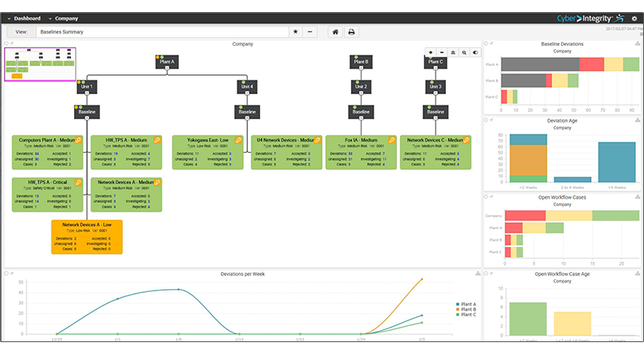The width and height of the screenshot is (644, 355).
Task: Click the magnifier icon in the tree toolbar
Action: pos(464,52)
